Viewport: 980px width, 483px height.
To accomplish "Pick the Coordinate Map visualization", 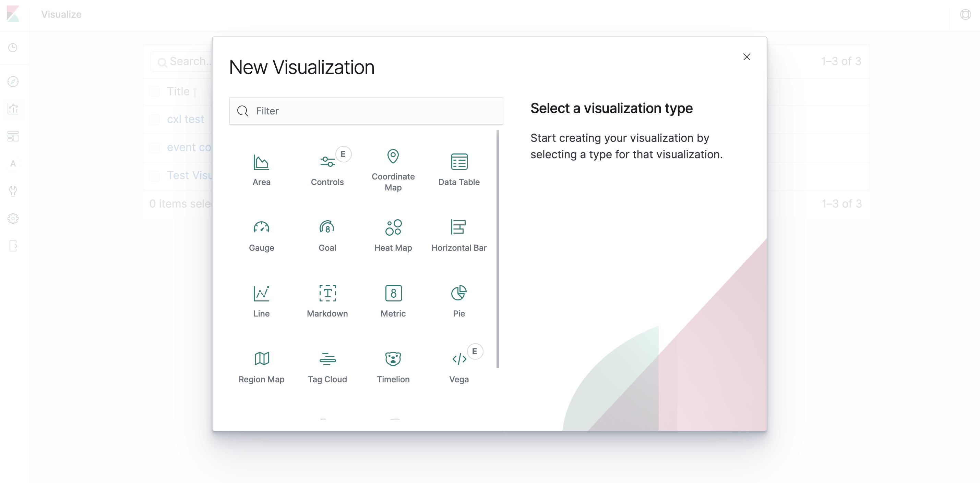I will coord(393,170).
